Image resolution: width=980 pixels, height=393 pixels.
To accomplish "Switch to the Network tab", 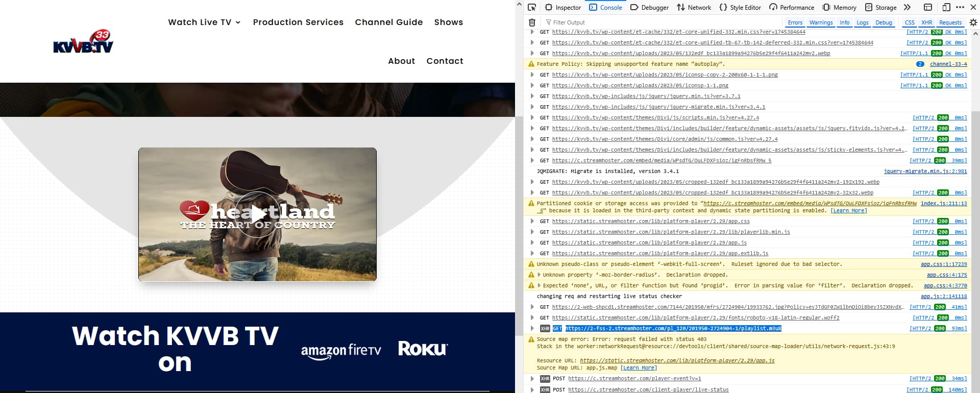I will (694, 7).
